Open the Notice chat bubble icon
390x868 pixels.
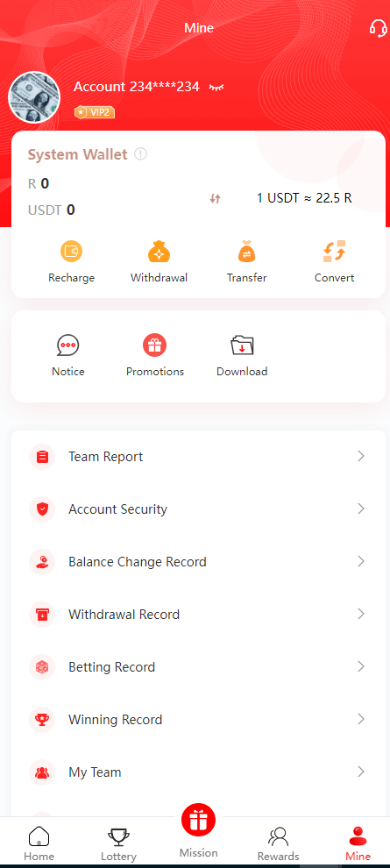tap(68, 346)
